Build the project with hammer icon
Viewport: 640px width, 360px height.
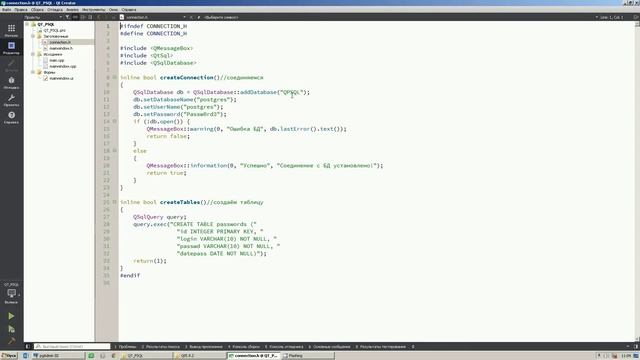11,340
